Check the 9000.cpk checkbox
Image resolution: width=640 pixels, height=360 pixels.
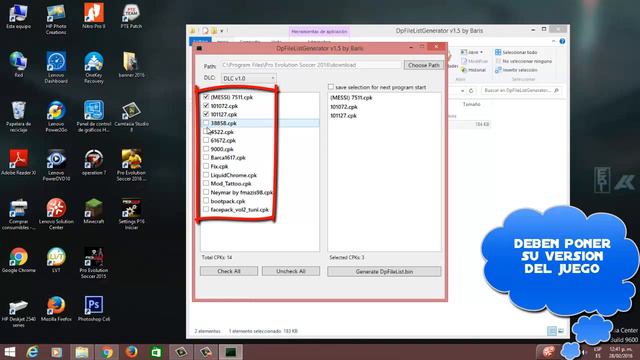click(x=206, y=149)
